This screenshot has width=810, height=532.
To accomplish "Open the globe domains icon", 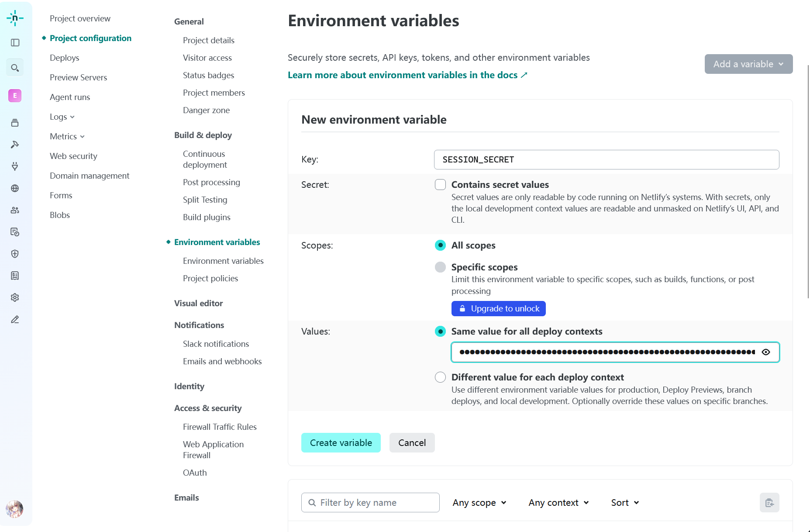I will tap(15, 188).
